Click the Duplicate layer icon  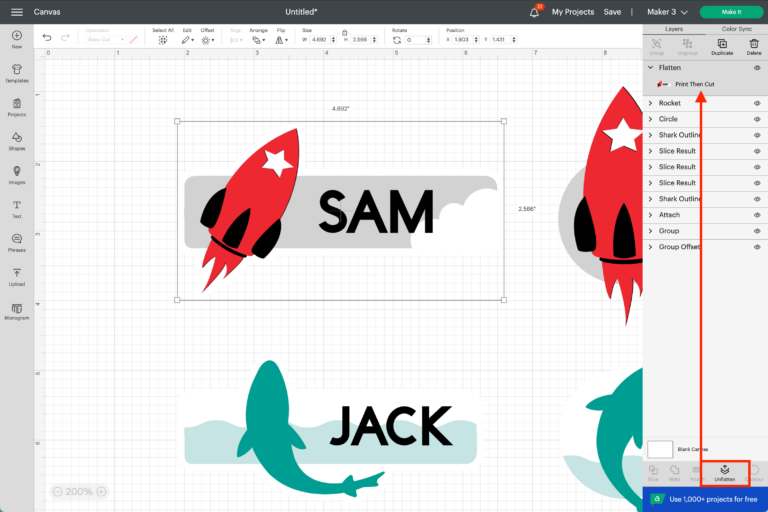point(723,47)
